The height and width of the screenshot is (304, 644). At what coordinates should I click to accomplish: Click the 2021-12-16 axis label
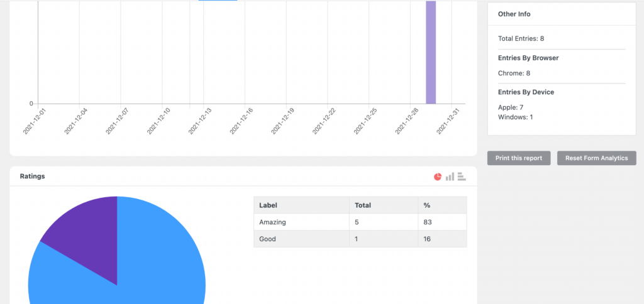coord(240,121)
